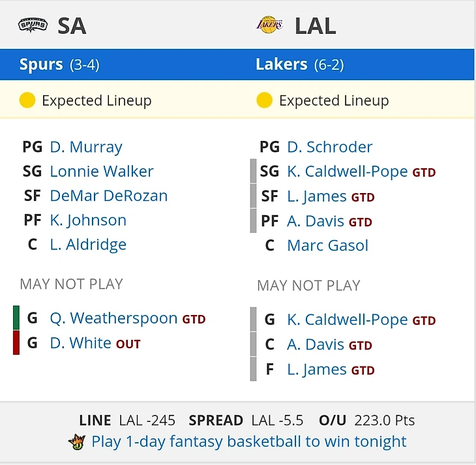This screenshot has height=465, width=476.
Task: Open D. Schroder player link
Action: [x=330, y=147]
